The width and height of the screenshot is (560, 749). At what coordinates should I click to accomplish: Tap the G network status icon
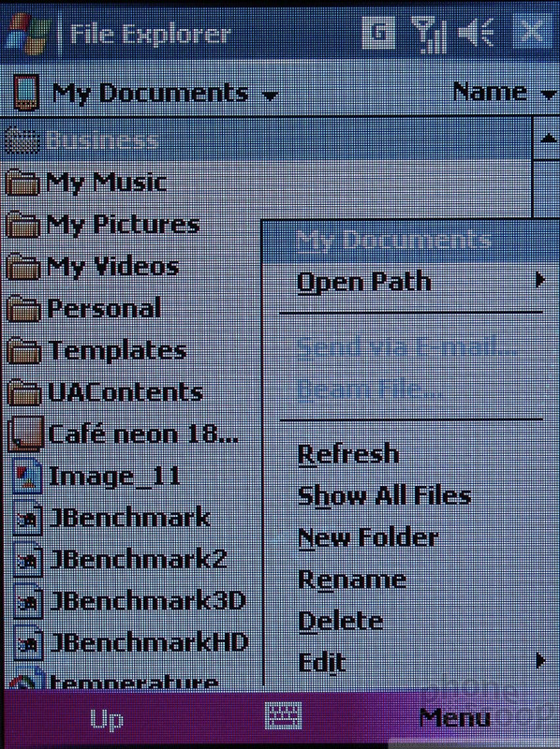click(378, 33)
